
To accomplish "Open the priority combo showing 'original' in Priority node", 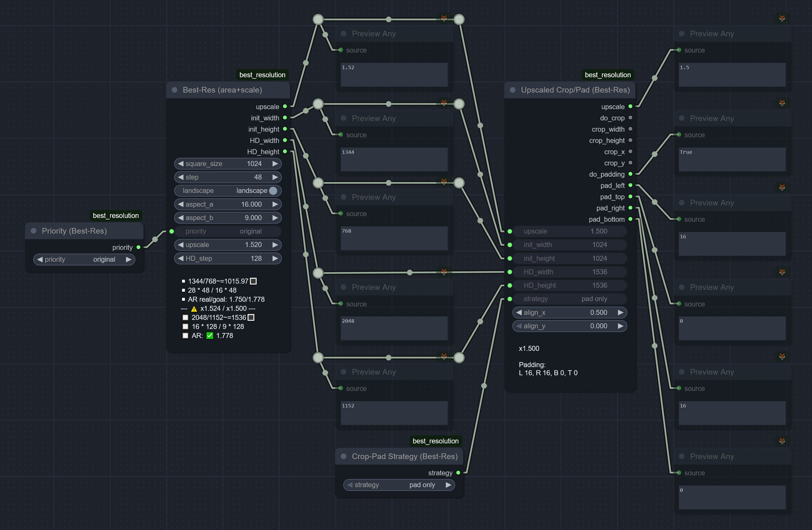I will point(84,259).
